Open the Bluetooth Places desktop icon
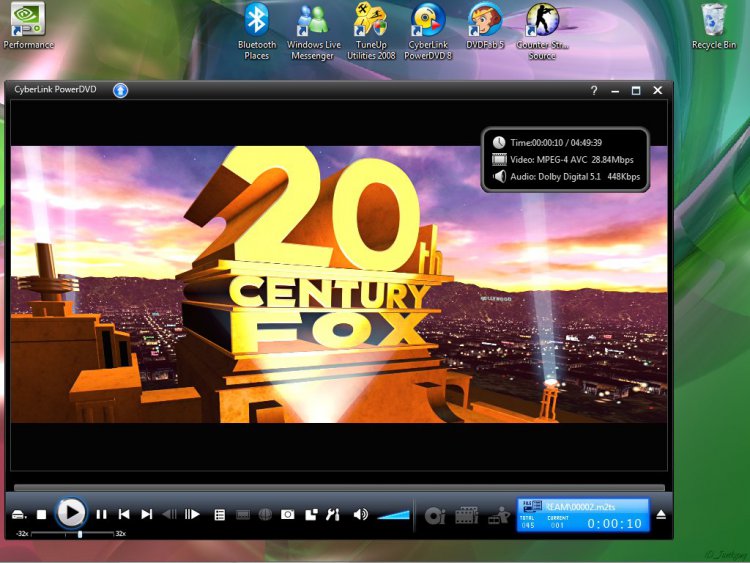Viewport: 750px width, 563px height. [257, 32]
